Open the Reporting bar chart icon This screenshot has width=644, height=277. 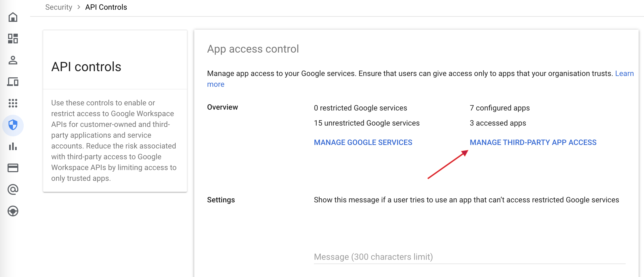[13, 147]
